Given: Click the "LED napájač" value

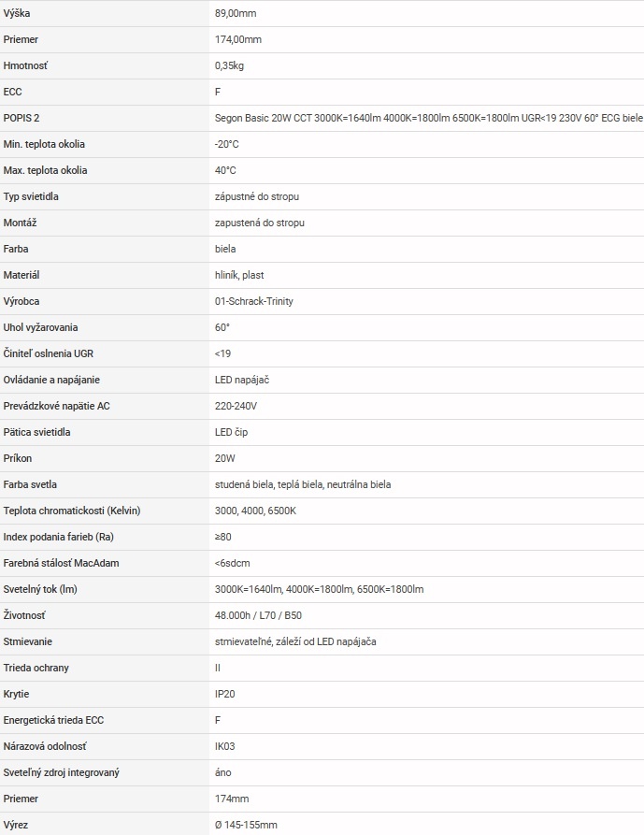Looking at the screenshot, I should [242, 381].
